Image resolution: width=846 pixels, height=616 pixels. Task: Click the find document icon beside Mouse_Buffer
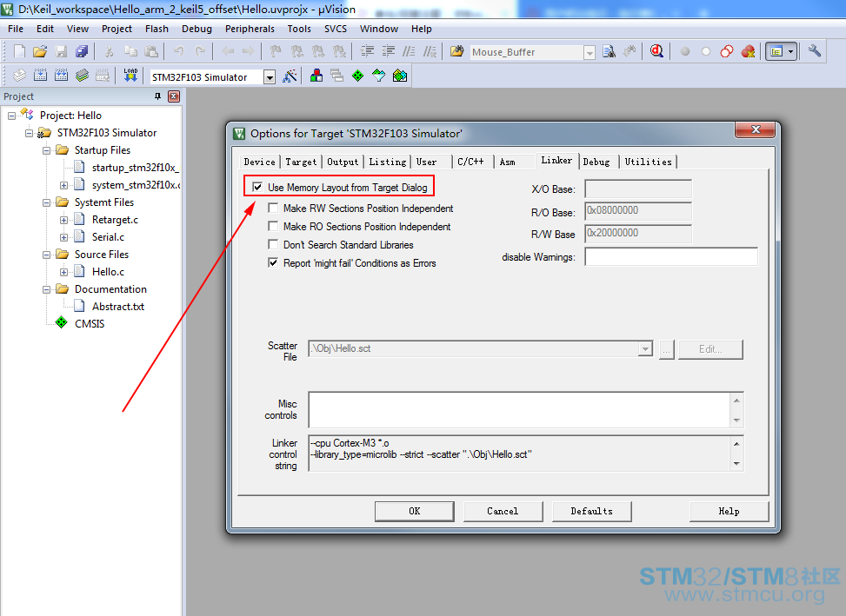[x=610, y=52]
